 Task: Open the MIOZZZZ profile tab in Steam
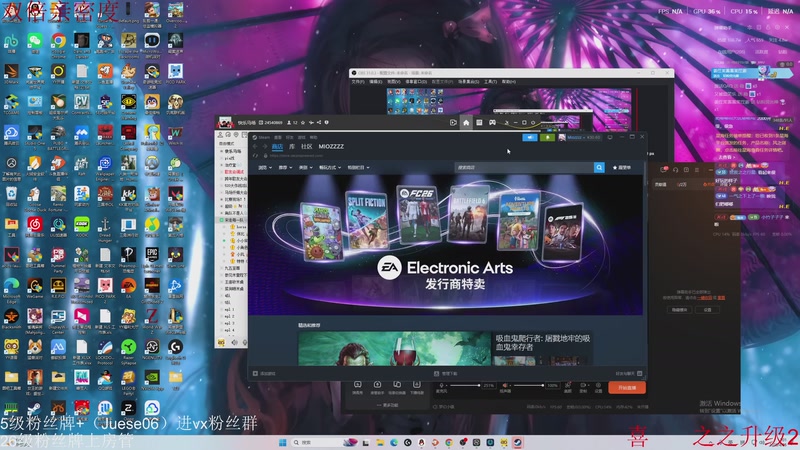(331, 146)
